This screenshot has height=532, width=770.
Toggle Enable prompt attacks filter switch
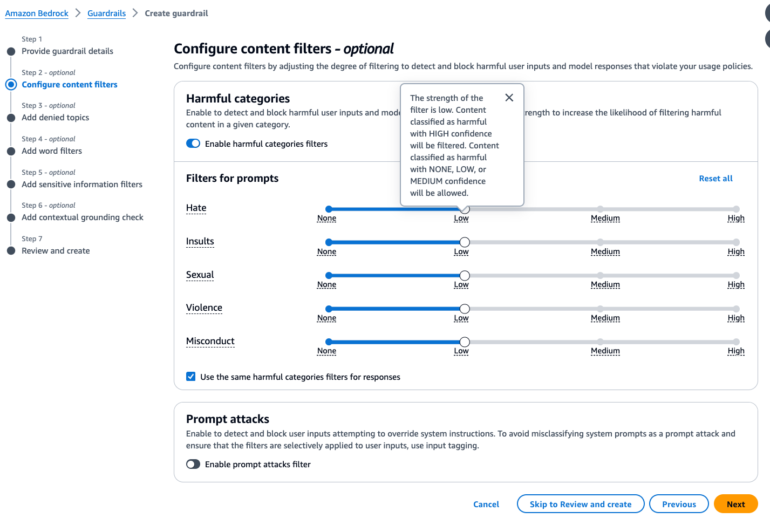[193, 464]
